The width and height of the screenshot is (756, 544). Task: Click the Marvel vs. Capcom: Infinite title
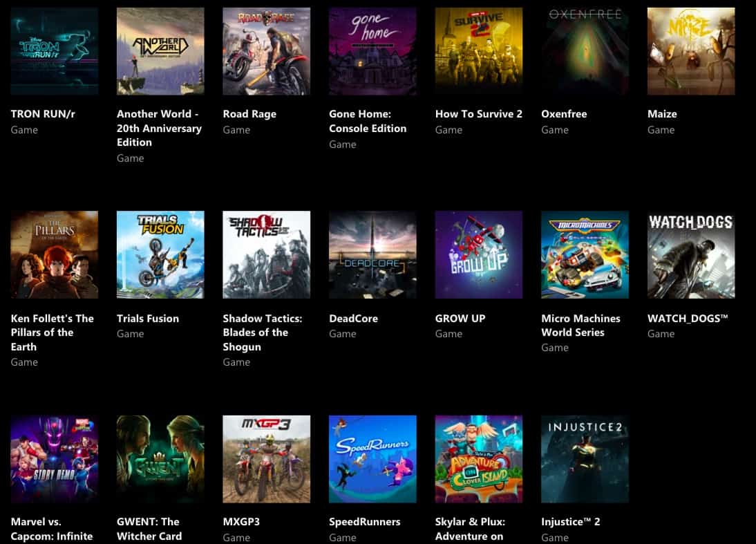click(x=52, y=529)
